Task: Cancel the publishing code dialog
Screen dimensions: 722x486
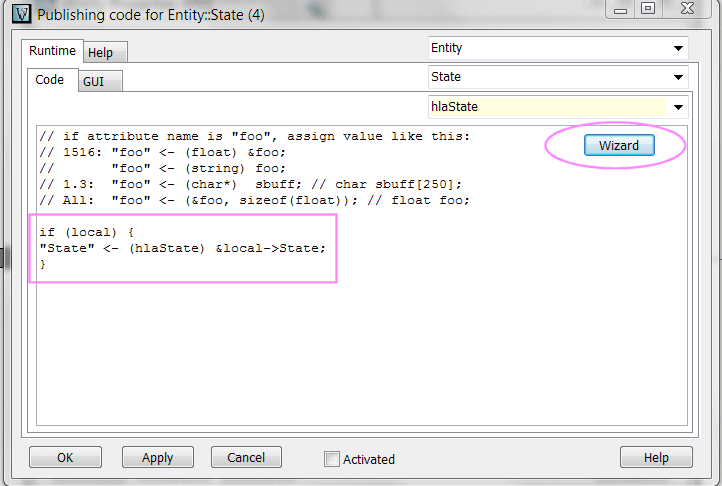Action: click(245, 458)
